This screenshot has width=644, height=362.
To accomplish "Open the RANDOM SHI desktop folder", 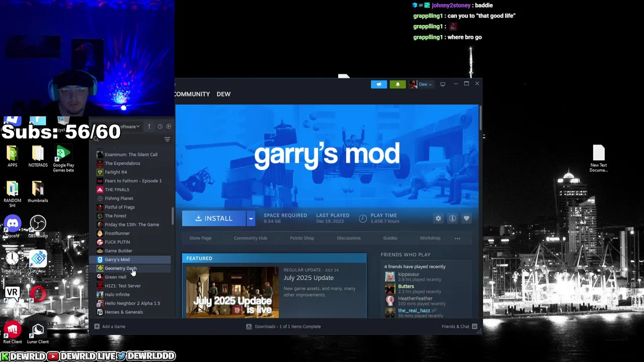I will tap(13, 194).
